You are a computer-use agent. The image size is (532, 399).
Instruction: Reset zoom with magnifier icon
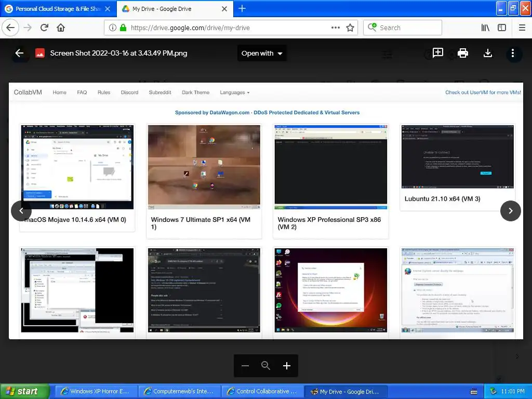coord(265,365)
